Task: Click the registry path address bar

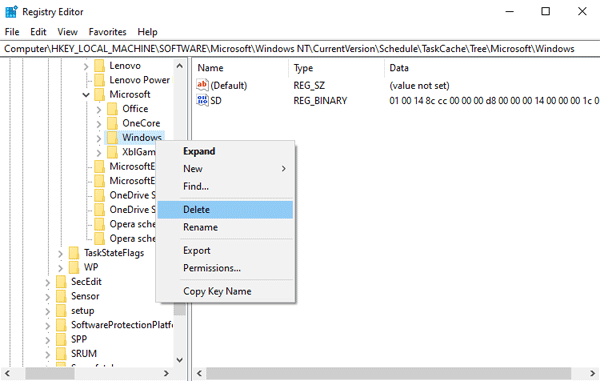Action: (x=300, y=49)
